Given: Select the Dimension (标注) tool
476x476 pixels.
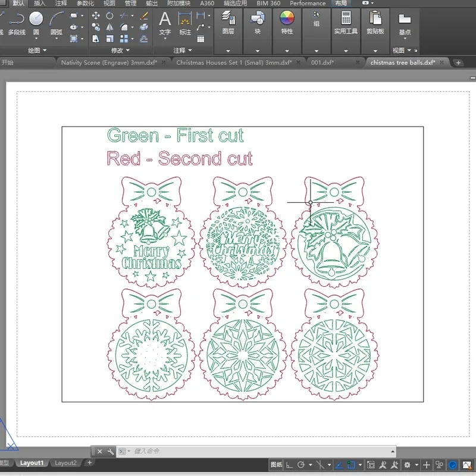Looking at the screenshot, I should pos(185,24).
